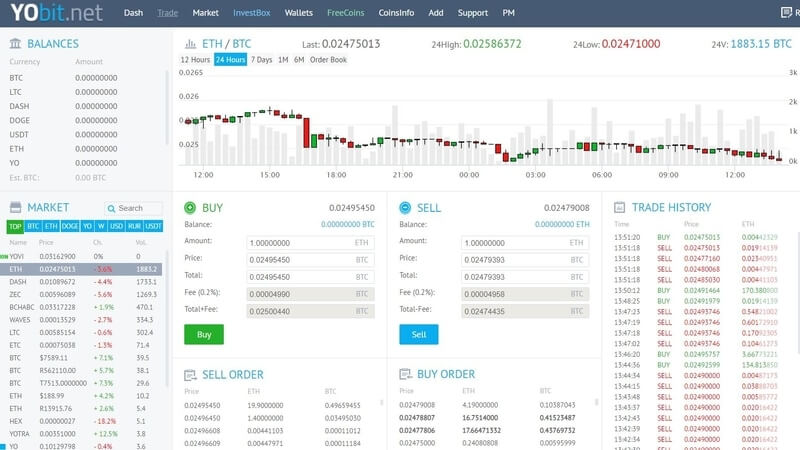Select the USD market filter
800x450 pixels.
click(x=116, y=226)
